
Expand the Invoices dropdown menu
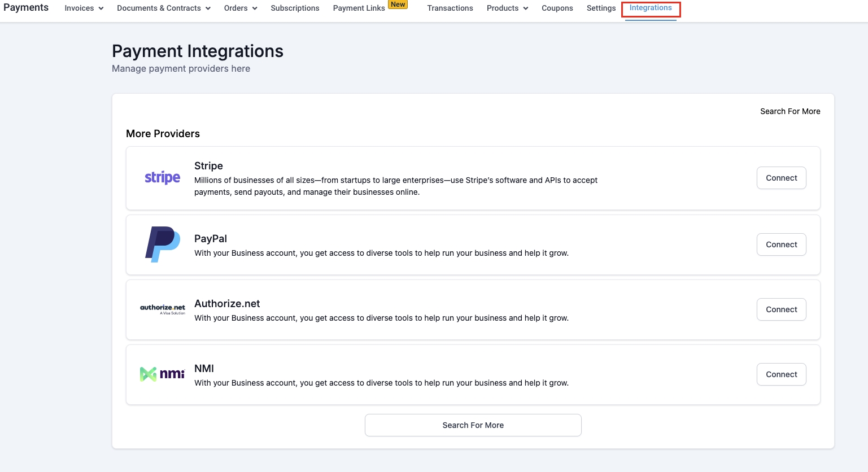[x=84, y=8]
